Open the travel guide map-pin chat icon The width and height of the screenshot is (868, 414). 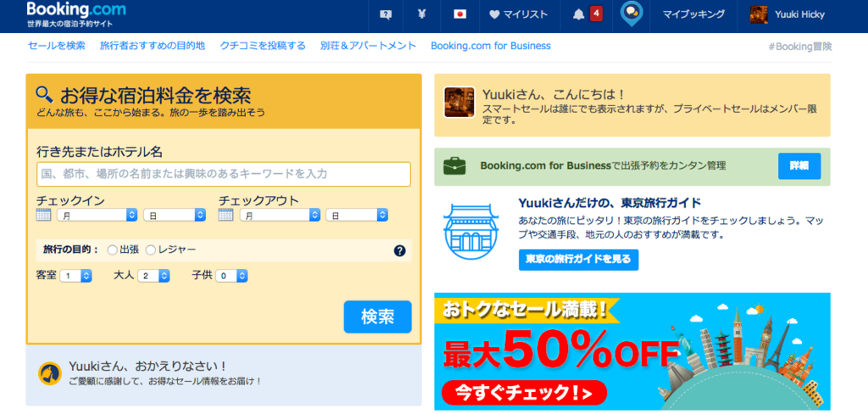tap(631, 14)
